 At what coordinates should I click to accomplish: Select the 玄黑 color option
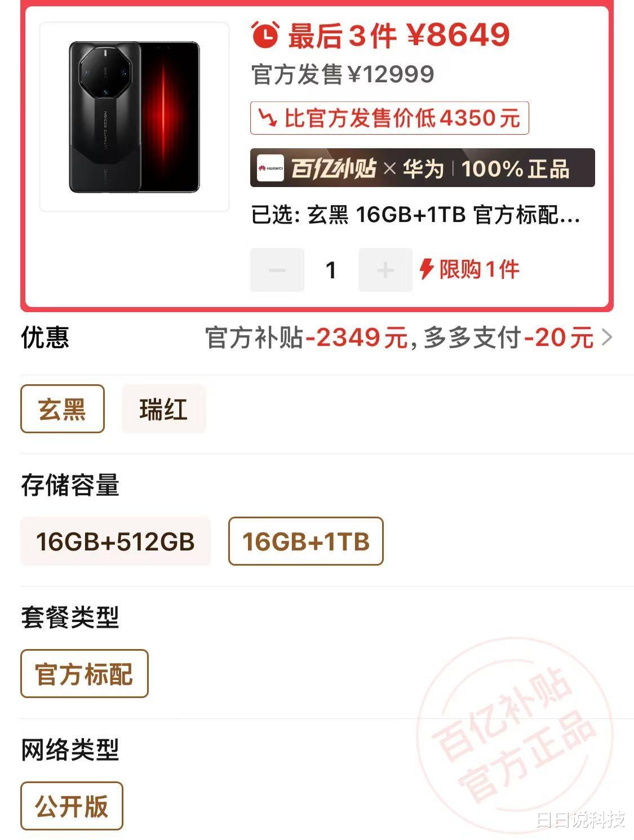click(63, 409)
